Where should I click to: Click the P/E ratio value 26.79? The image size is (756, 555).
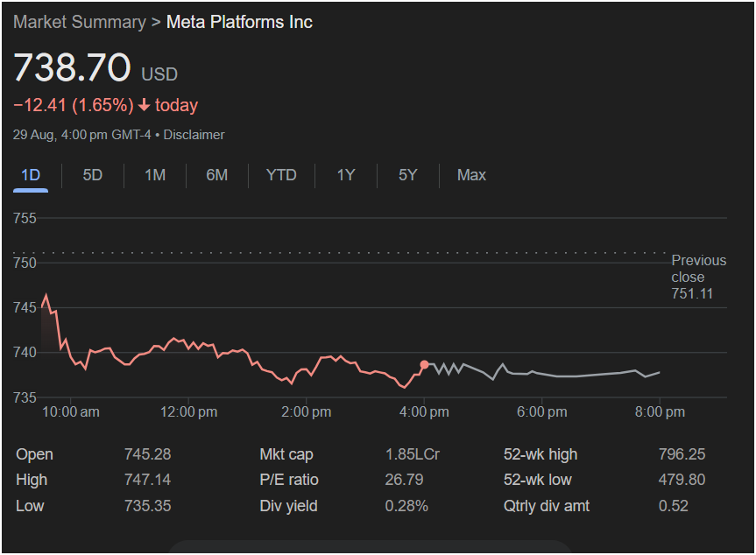tap(404, 480)
